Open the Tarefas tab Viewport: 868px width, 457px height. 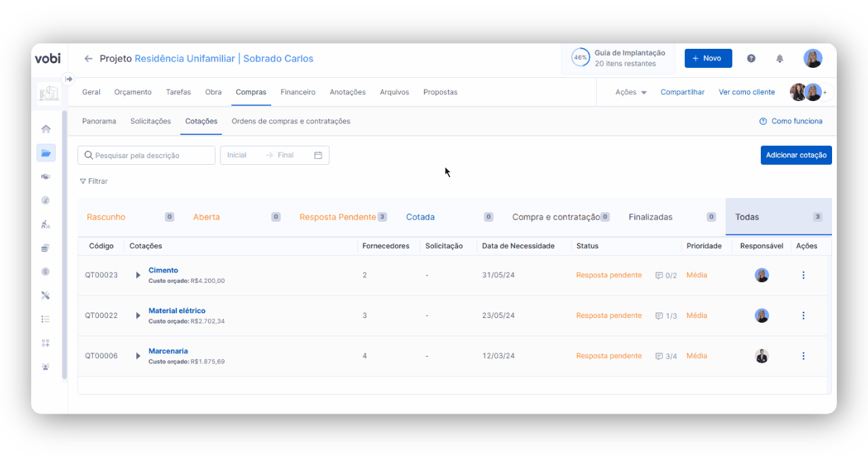[178, 92]
